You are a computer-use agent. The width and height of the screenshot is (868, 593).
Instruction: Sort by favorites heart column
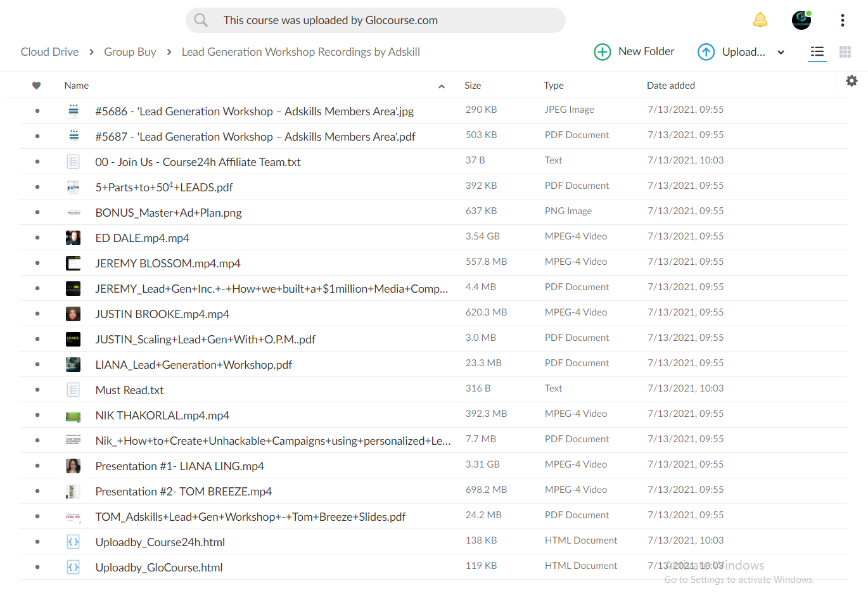coord(37,86)
